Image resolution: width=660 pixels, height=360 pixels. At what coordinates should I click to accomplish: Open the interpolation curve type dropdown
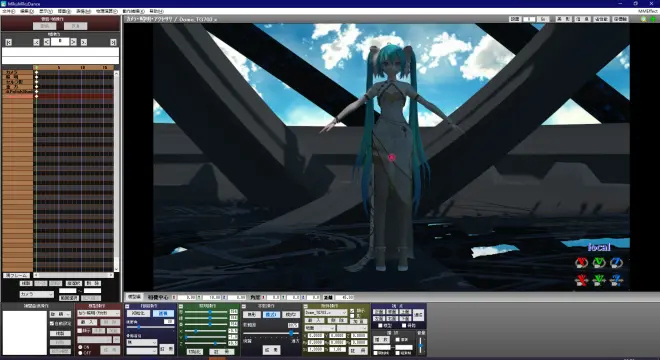tap(60, 315)
